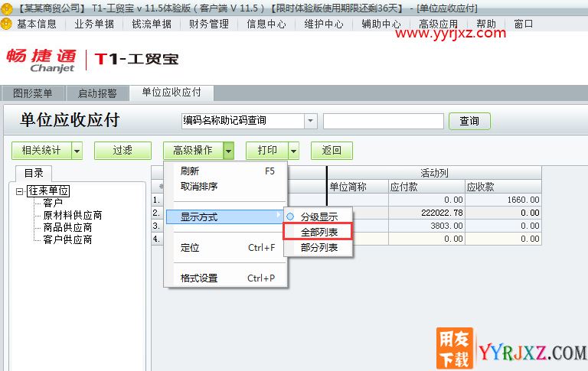
Task: Click the app icon before 基本信息
Action: 6,24
